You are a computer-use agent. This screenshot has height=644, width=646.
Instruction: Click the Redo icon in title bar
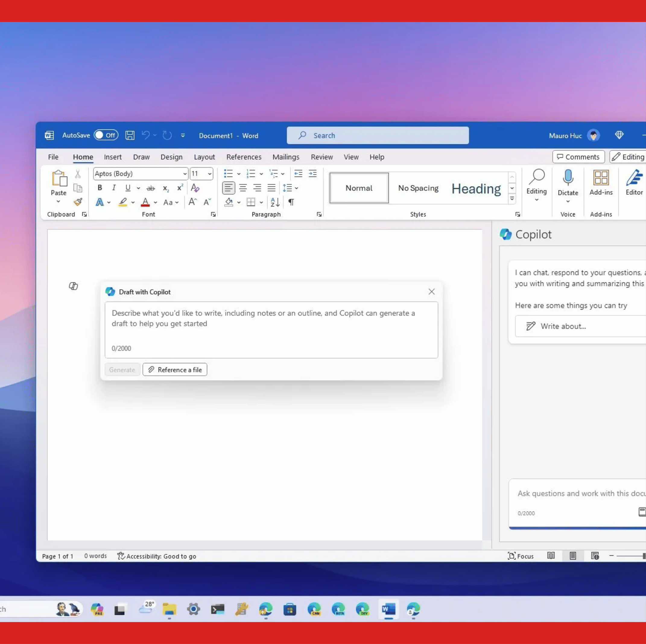click(x=167, y=135)
